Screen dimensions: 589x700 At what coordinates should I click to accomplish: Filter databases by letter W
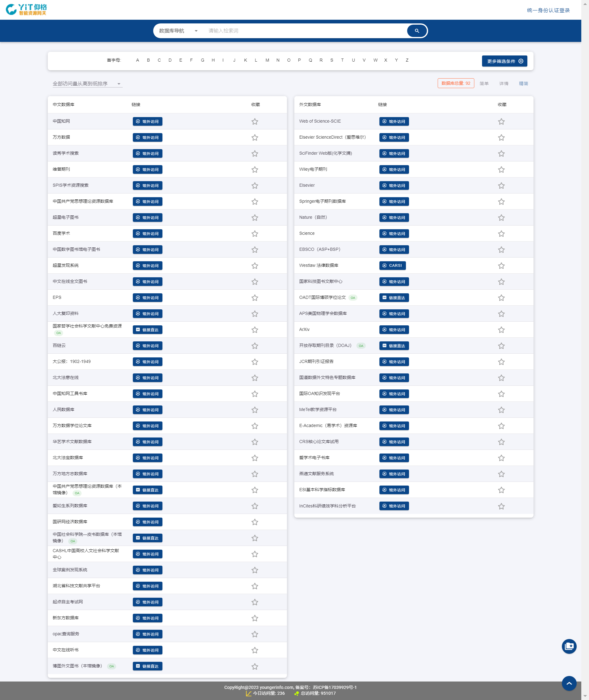(375, 60)
